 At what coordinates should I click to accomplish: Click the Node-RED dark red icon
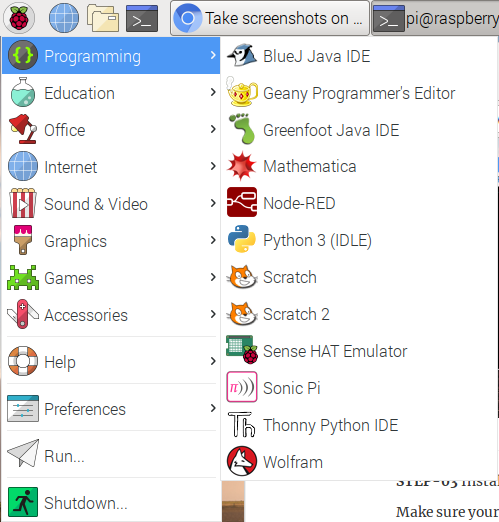(x=242, y=202)
